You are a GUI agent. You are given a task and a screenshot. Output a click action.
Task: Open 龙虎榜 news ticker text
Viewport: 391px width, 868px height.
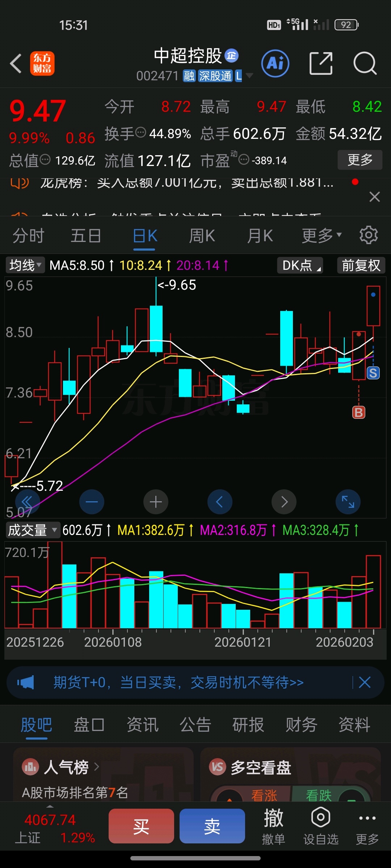pos(186,183)
